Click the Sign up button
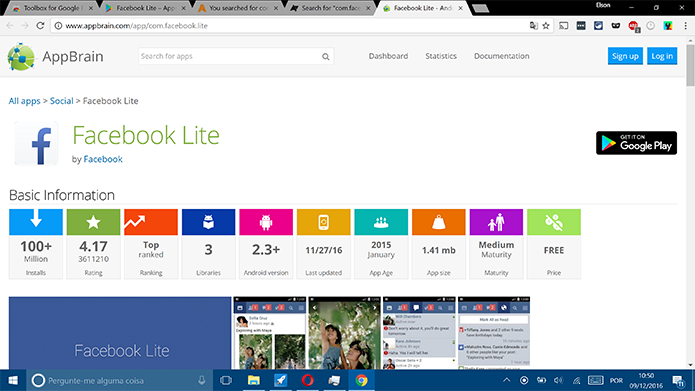 click(x=625, y=56)
